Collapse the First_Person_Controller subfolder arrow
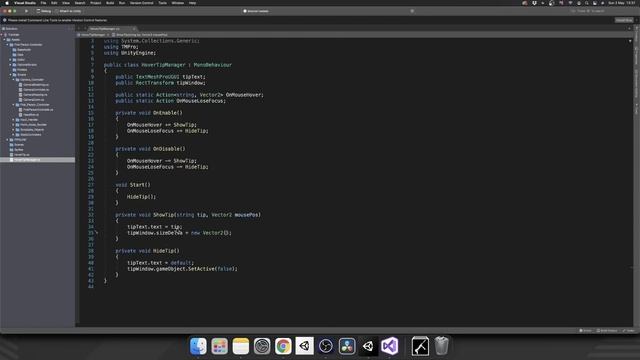Screen dimensions: 640x360 (13, 104)
